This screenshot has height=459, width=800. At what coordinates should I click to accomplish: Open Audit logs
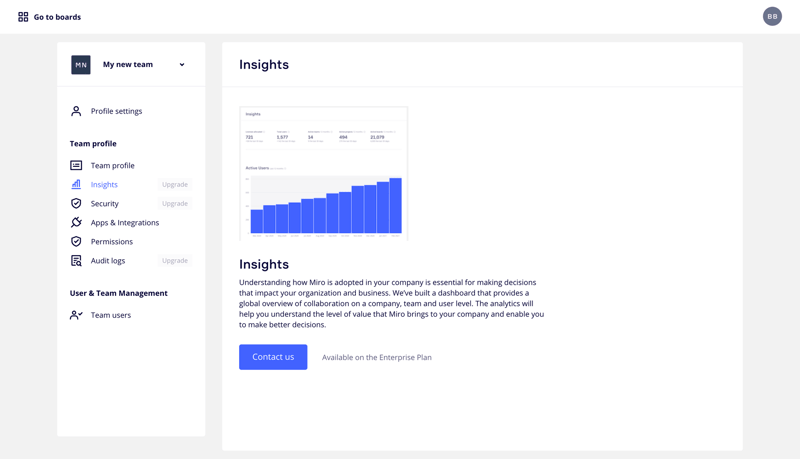click(108, 261)
